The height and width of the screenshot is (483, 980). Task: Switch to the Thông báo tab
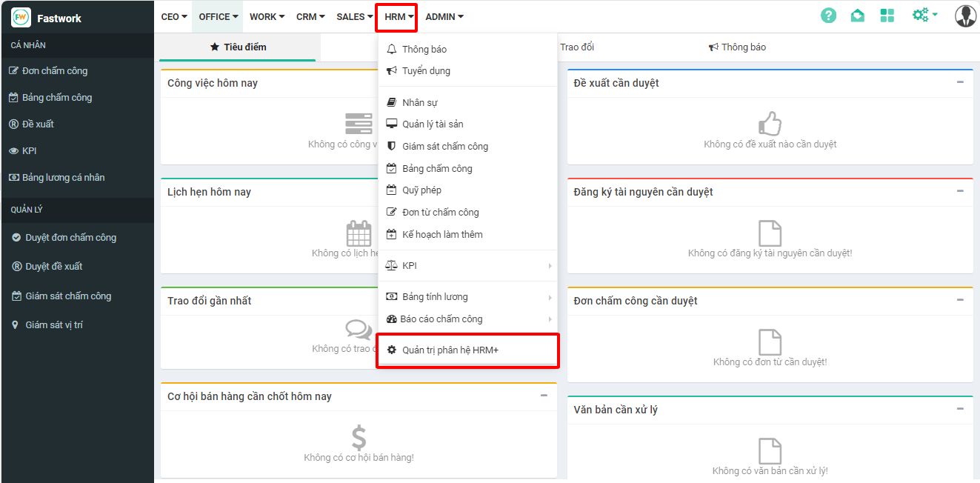(737, 47)
